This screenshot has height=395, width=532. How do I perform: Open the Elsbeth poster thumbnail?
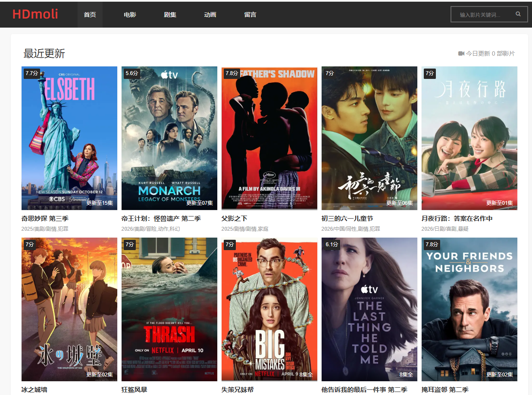(x=69, y=138)
